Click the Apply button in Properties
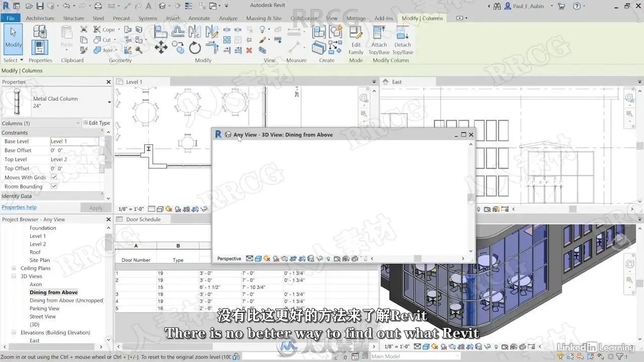Screen dimensions: 644x362 pos(96,208)
